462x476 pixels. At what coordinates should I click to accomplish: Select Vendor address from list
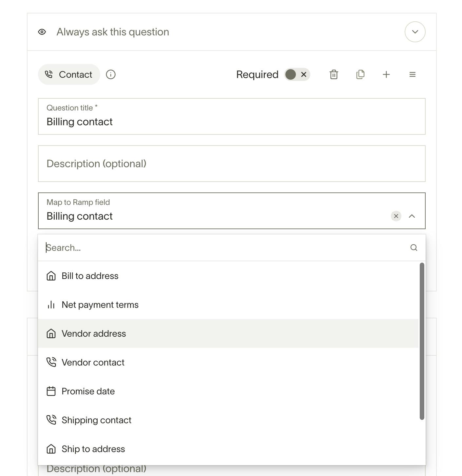(94, 334)
